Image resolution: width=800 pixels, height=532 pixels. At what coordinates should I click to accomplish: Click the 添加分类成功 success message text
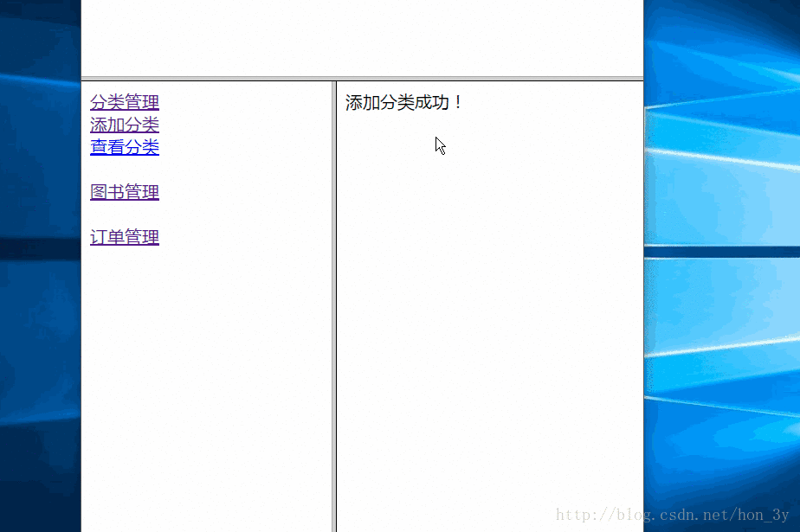(x=402, y=101)
